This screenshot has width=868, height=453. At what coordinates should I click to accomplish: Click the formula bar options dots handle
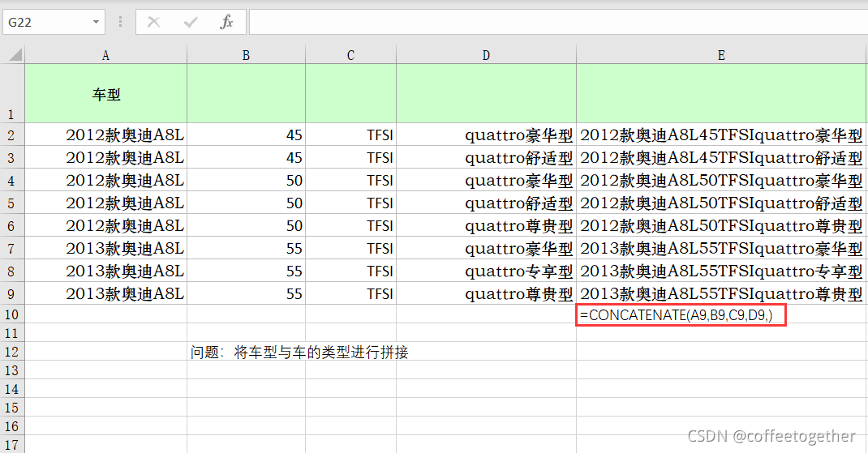click(x=120, y=22)
